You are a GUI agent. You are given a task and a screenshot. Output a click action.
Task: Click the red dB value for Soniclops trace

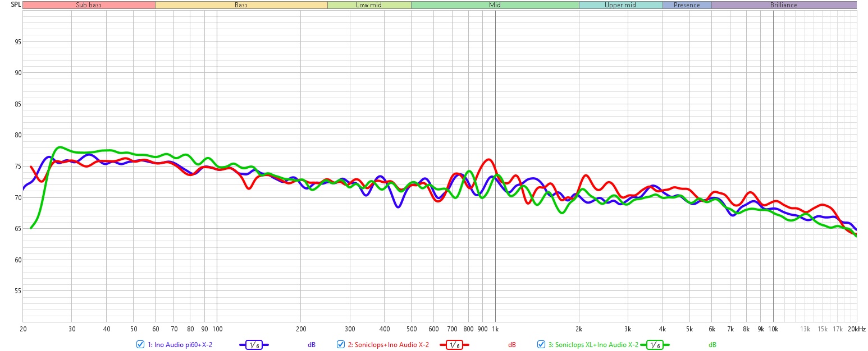pyautogui.click(x=512, y=345)
